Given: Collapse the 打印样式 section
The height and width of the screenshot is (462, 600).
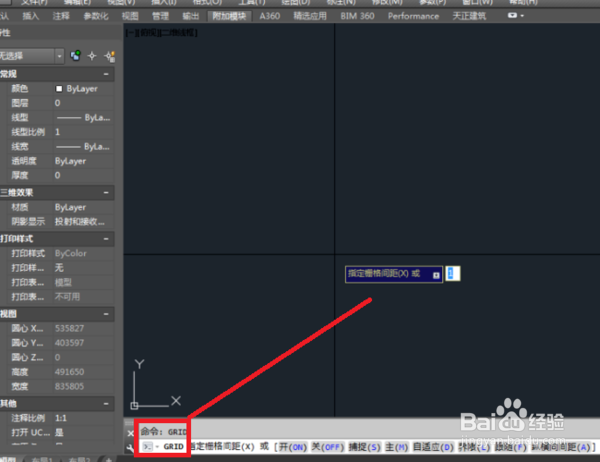Looking at the screenshot, I should pyautogui.click(x=106, y=239).
